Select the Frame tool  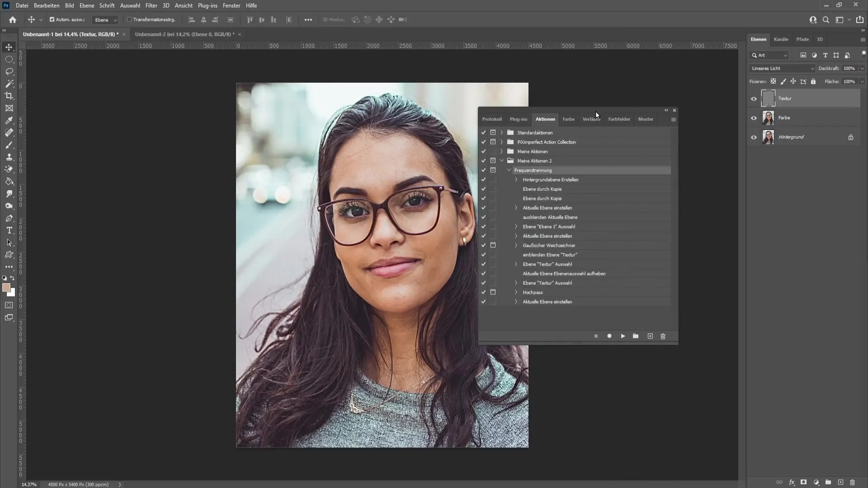pyautogui.click(x=9, y=108)
